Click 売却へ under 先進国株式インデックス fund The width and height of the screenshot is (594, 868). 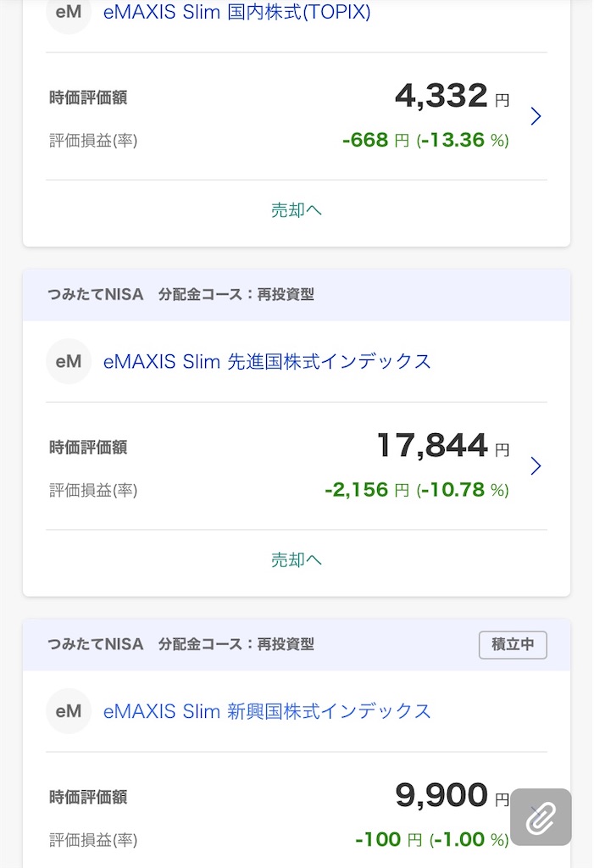click(x=297, y=560)
